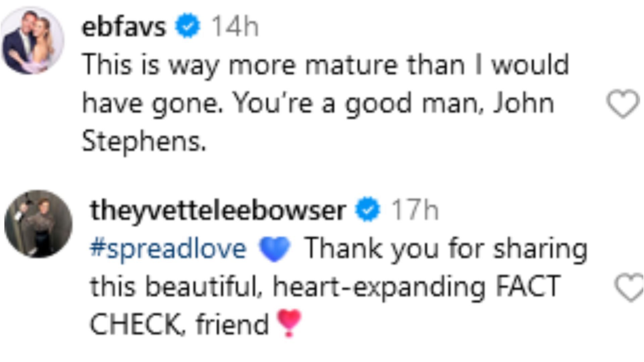644x362 pixels.
Task: Open the #spreadlove hashtag
Action: 168,249
